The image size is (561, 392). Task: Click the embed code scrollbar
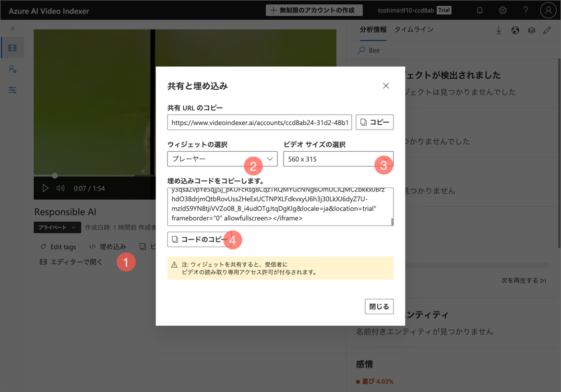(392, 222)
